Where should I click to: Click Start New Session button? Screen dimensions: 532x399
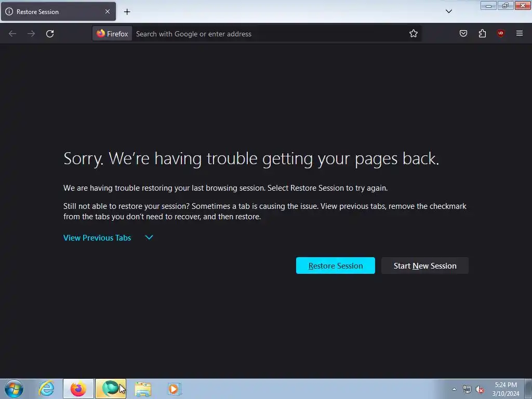coord(425,265)
